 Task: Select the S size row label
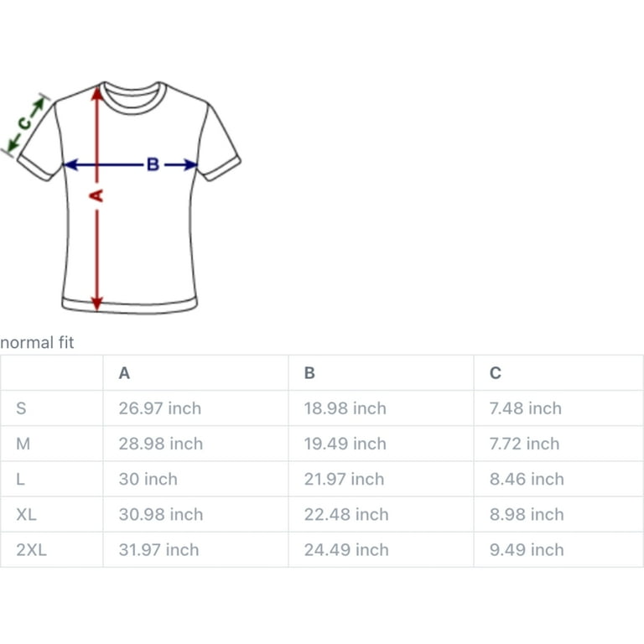coord(21,408)
